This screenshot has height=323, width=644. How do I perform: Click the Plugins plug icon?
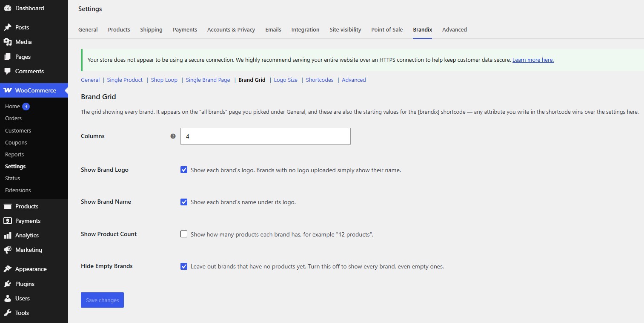[x=8, y=284]
